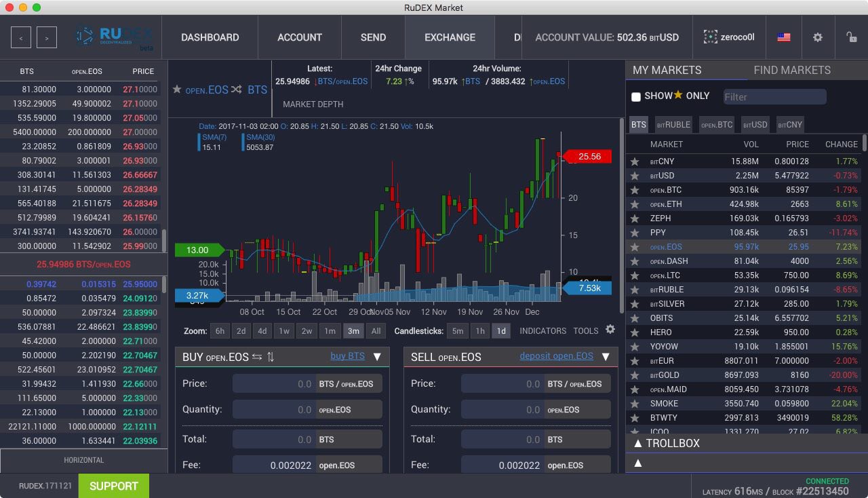
Task: Focus the markets Filter input
Action: (x=775, y=97)
